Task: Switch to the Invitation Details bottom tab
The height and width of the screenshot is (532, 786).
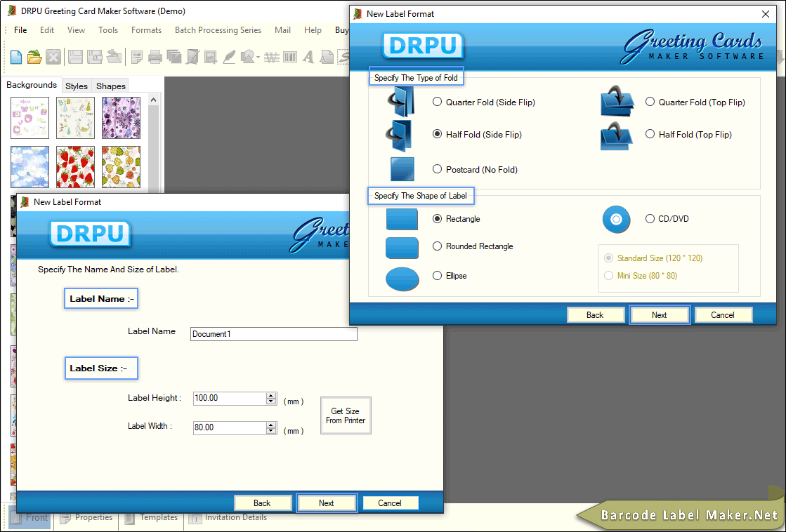Action: [x=230, y=517]
